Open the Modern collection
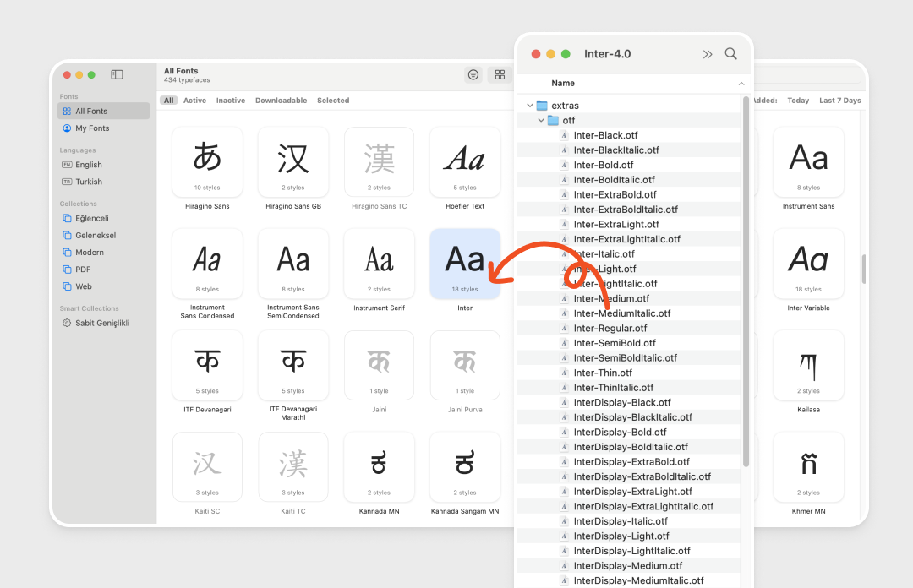Viewport: 913px width, 588px height. [x=89, y=253]
